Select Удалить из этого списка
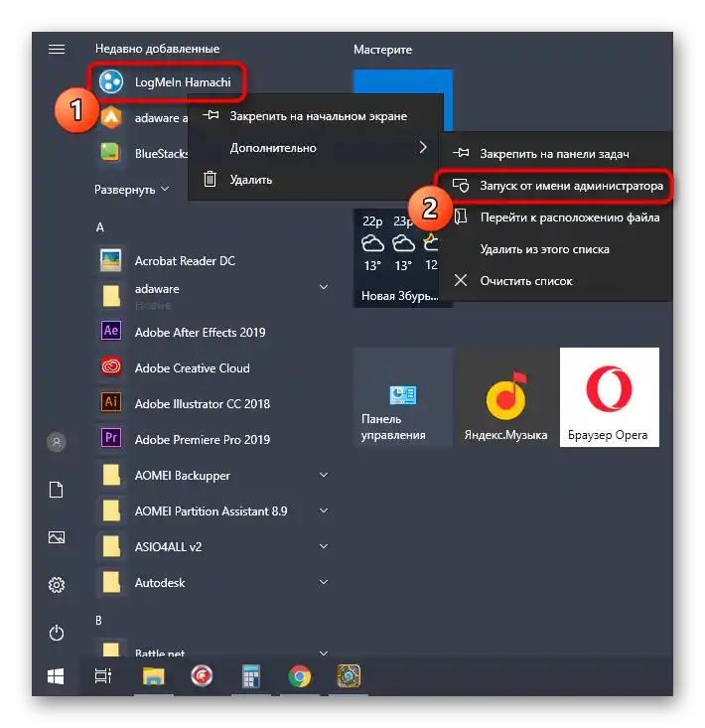 point(555,249)
